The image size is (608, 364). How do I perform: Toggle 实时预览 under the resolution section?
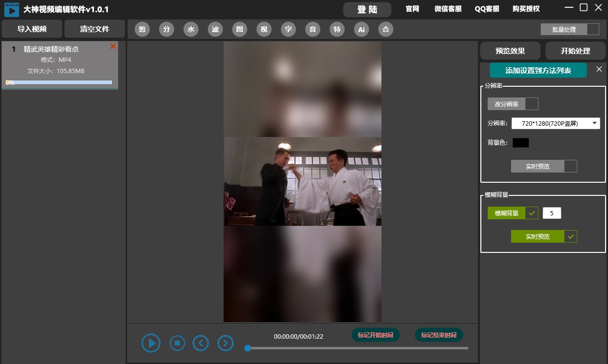(544, 166)
